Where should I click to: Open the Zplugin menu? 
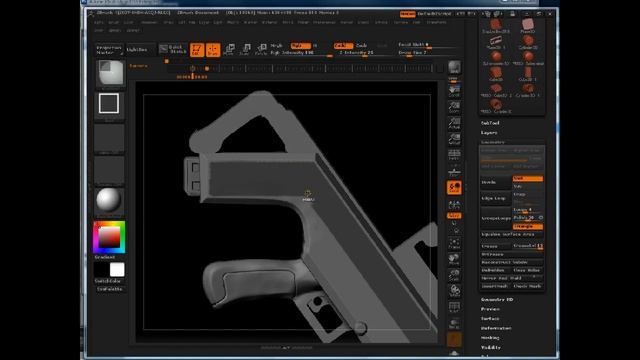click(x=115, y=31)
